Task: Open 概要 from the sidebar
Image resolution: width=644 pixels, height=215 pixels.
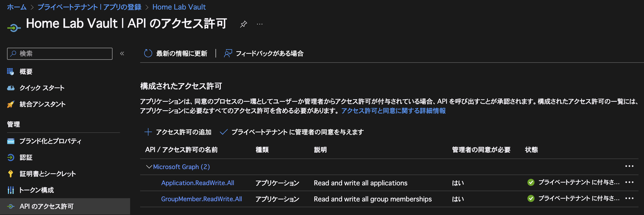Action: click(x=26, y=72)
